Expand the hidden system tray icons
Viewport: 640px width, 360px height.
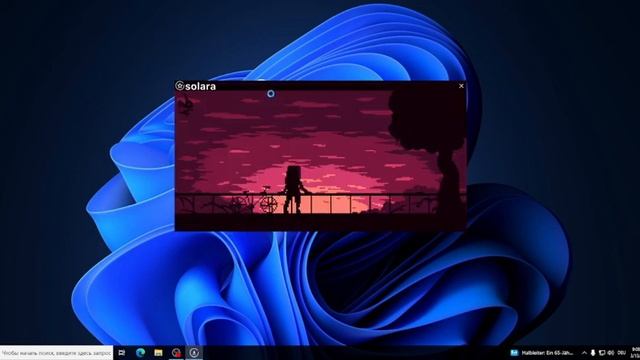point(584,353)
